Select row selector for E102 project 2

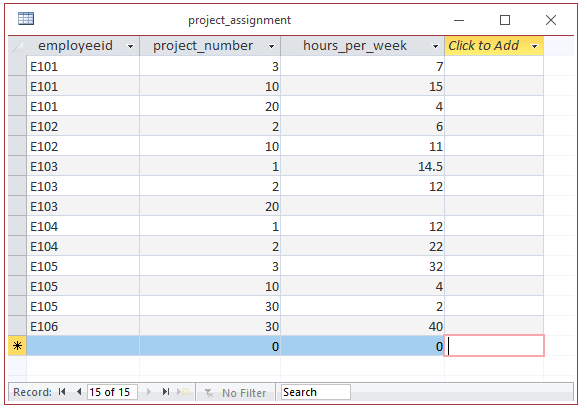[x=17, y=126]
